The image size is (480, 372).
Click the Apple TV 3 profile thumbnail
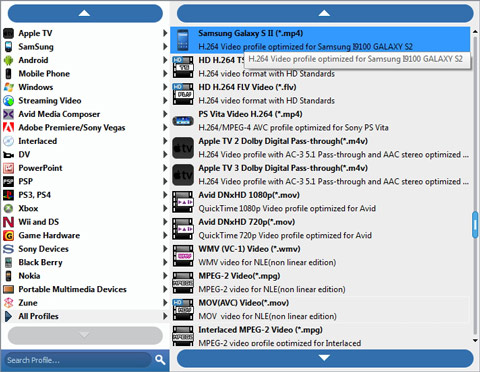click(183, 175)
